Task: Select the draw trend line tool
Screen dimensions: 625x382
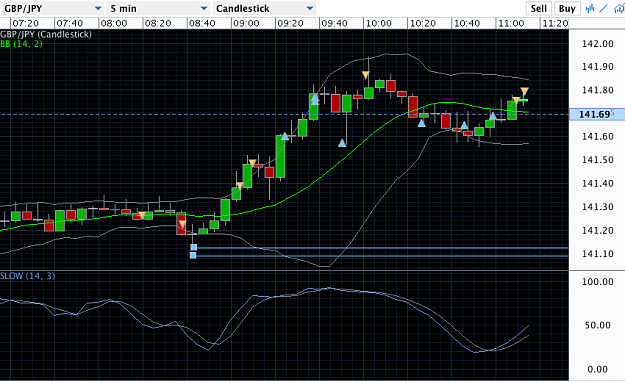Action: click(x=603, y=8)
